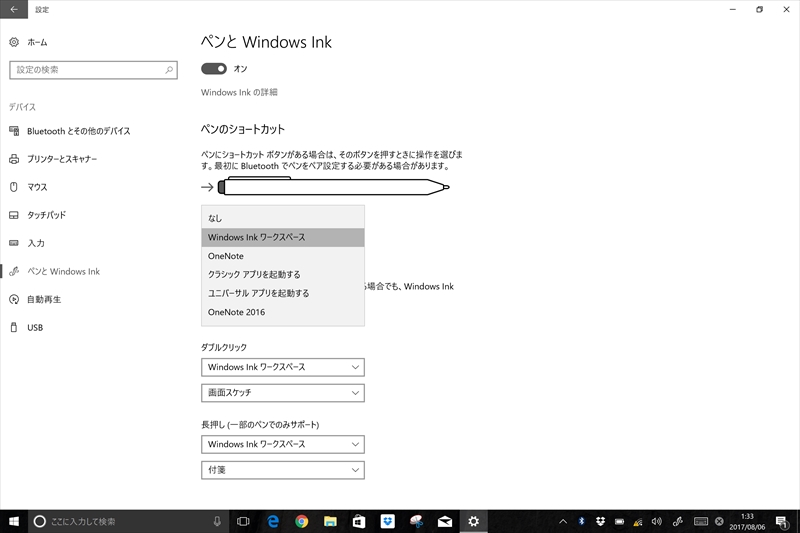This screenshot has width=800, height=533.
Task: Expand 長押し Windows Ink ワークスペース dropdown
Action: tap(283, 444)
